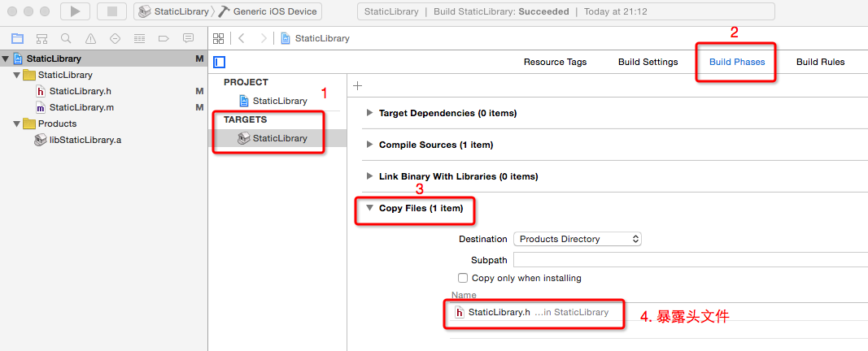This screenshot has height=351, width=868.
Task: Open the Symbol navigator hierarchy icon
Action: point(41,38)
